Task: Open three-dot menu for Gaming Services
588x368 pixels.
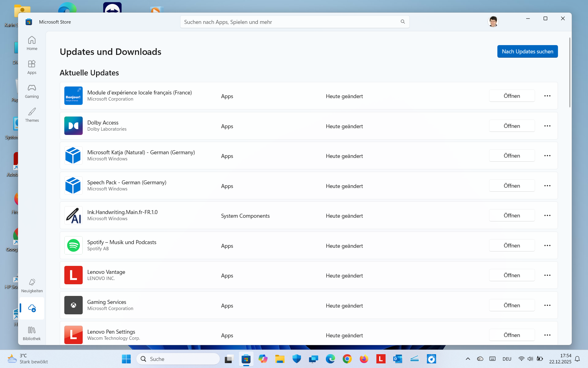Action: coord(547,305)
